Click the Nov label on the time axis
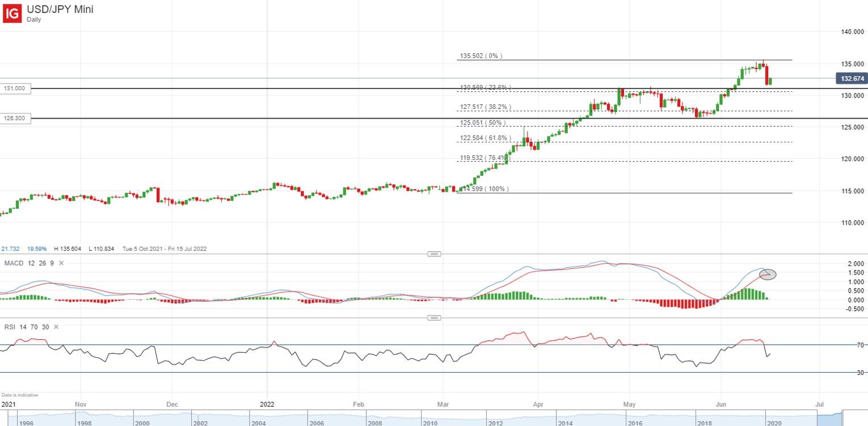868x426 pixels. [80, 404]
